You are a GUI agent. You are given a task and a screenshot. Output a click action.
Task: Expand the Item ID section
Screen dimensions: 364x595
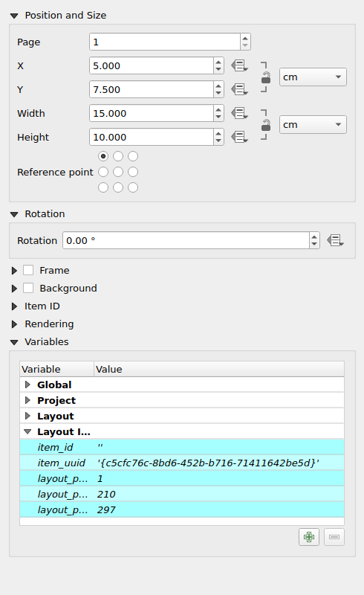point(14,306)
